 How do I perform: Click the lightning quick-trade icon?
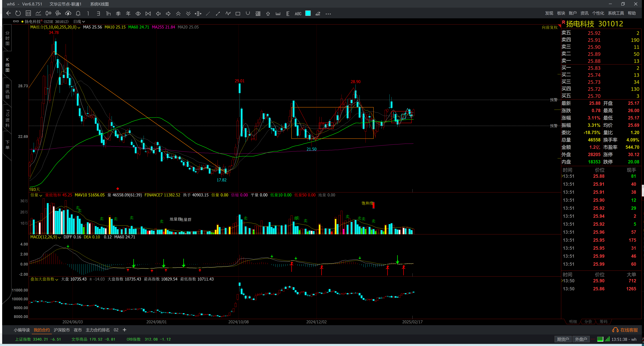(x=58, y=13)
